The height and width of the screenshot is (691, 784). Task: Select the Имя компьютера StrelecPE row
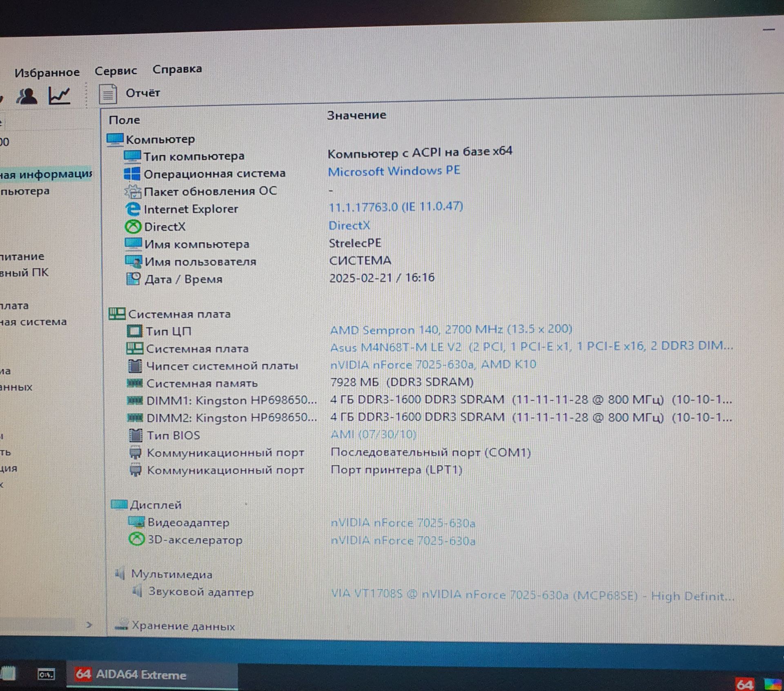(x=253, y=244)
